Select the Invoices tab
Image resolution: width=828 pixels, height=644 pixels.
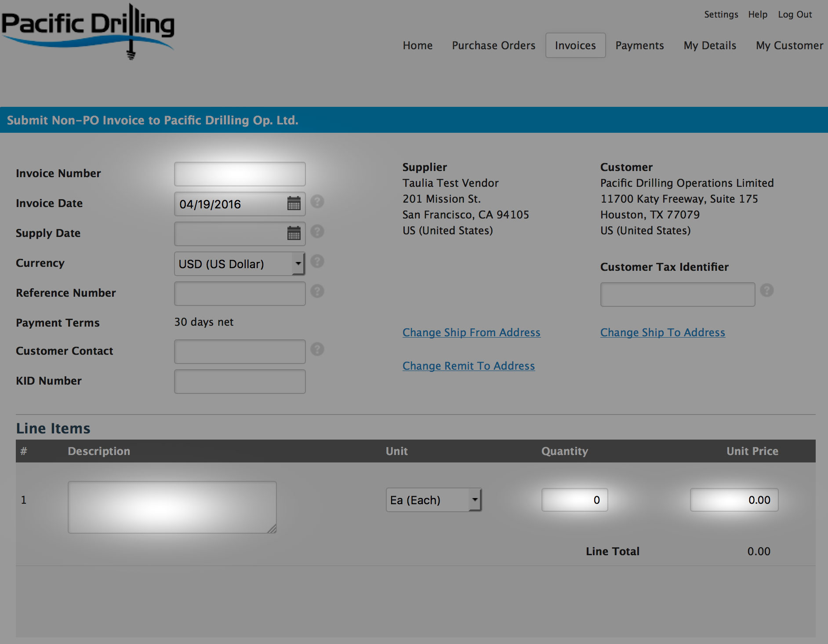tap(575, 45)
